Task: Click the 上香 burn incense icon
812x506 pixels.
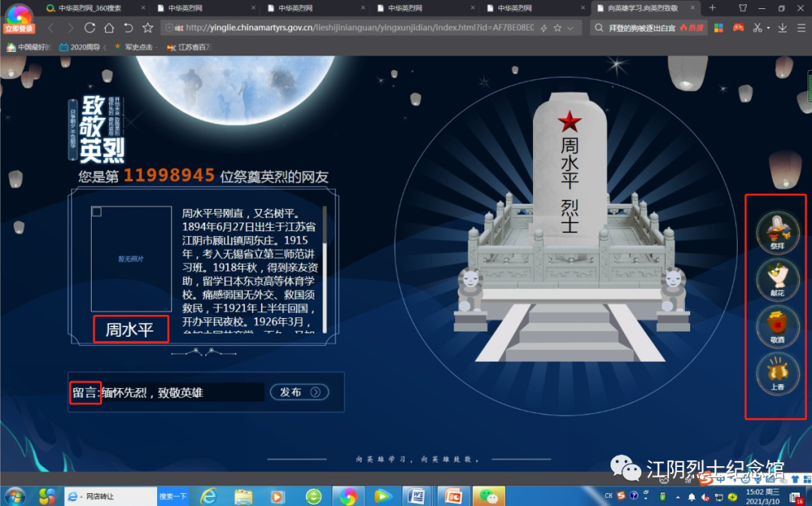Action: click(x=777, y=373)
